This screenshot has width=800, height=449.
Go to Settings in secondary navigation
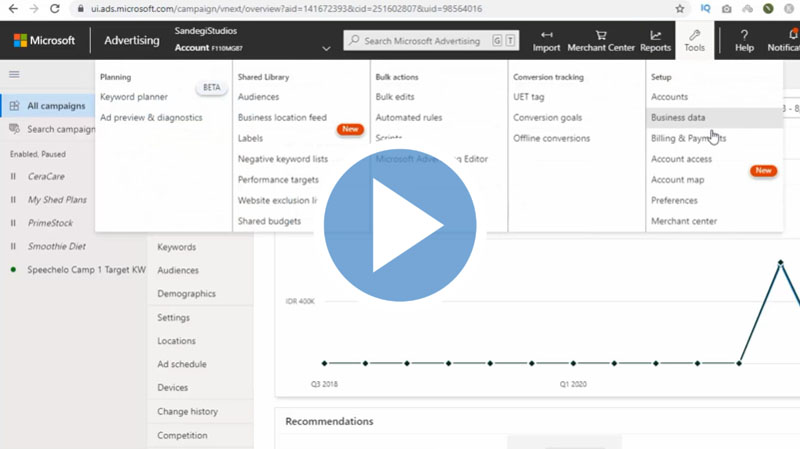click(x=173, y=317)
